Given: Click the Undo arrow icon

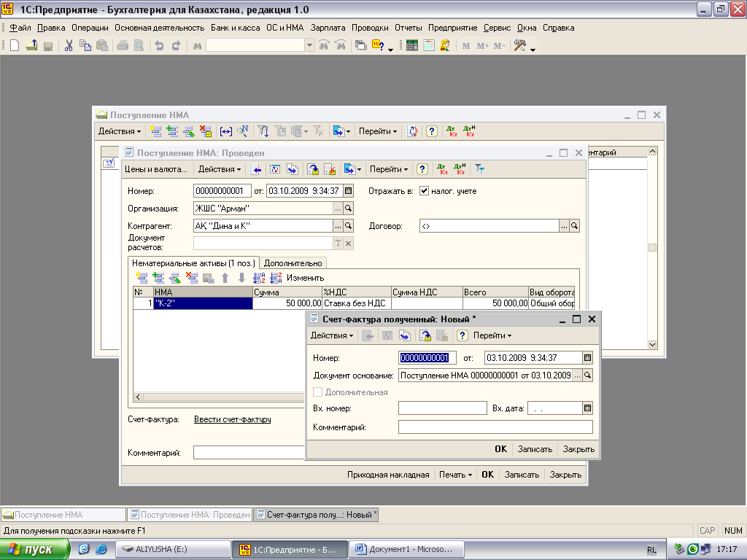Looking at the screenshot, I should (x=159, y=46).
